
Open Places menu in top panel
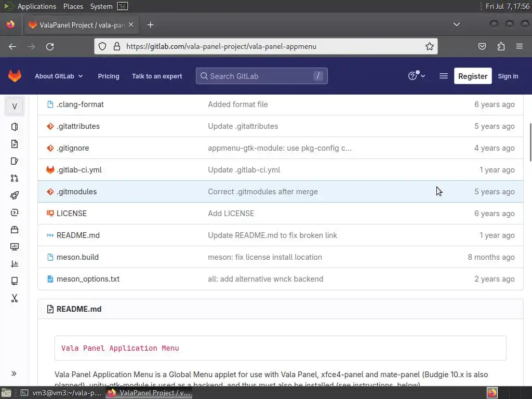(x=73, y=6)
